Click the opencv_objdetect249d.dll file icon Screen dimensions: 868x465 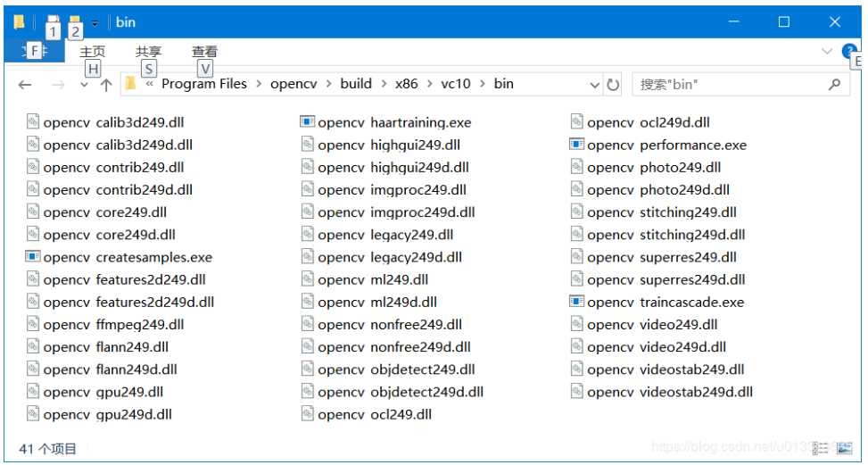[x=307, y=392]
